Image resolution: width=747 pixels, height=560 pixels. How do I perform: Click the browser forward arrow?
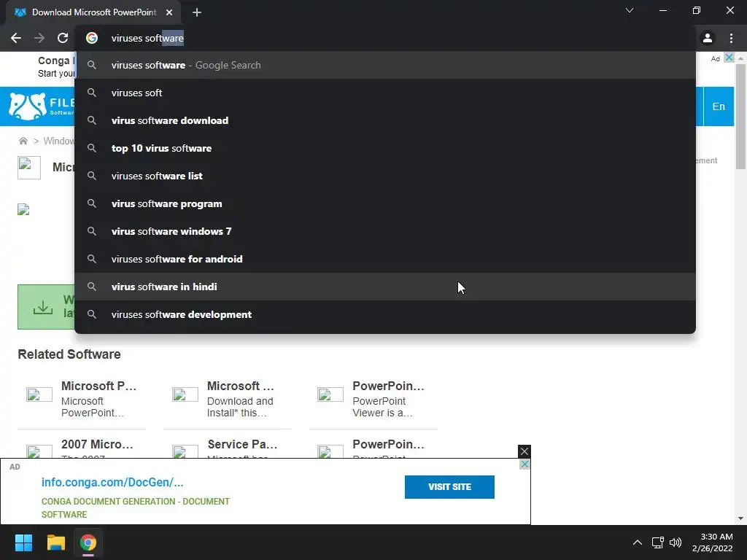click(x=39, y=38)
